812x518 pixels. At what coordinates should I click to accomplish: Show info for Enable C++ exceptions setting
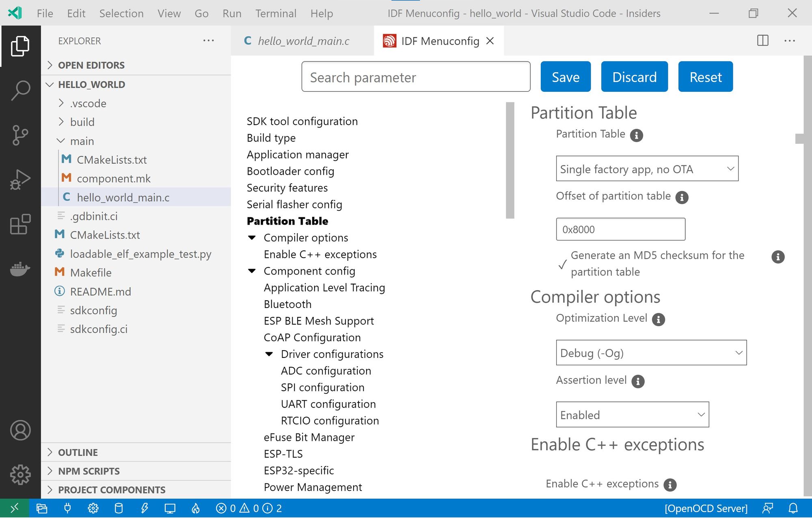pyautogui.click(x=670, y=485)
